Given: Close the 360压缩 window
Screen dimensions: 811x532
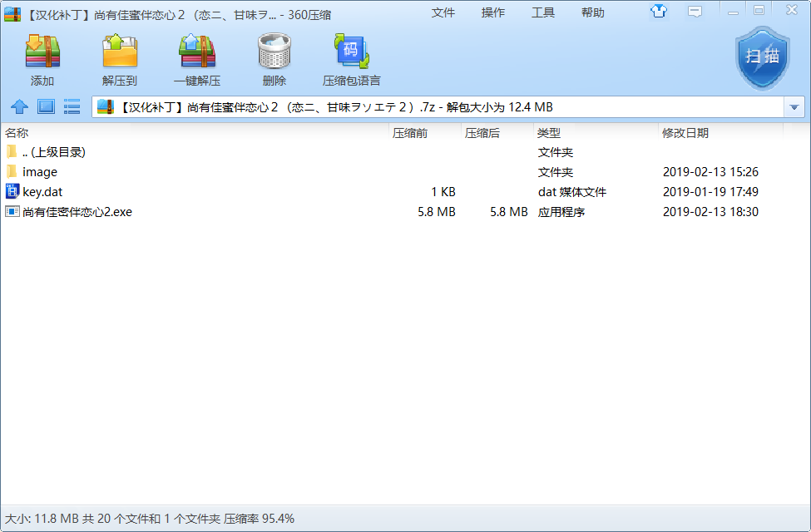Looking at the screenshot, I should tap(791, 10).
